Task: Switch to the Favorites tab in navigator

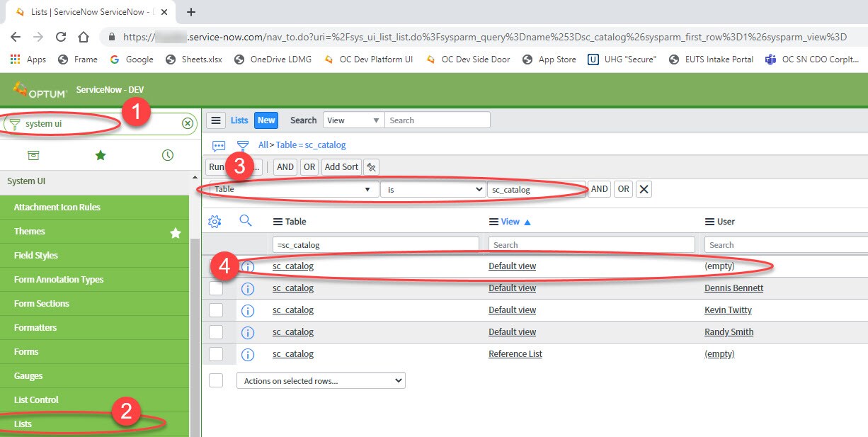Action: (x=99, y=154)
